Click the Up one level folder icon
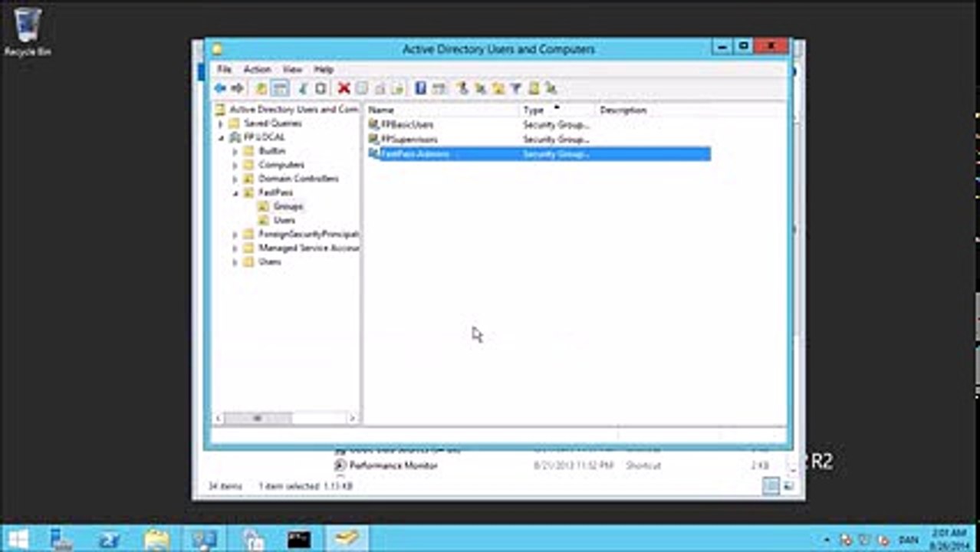The width and height of the screenshot is (980, 552). [261, 88]
